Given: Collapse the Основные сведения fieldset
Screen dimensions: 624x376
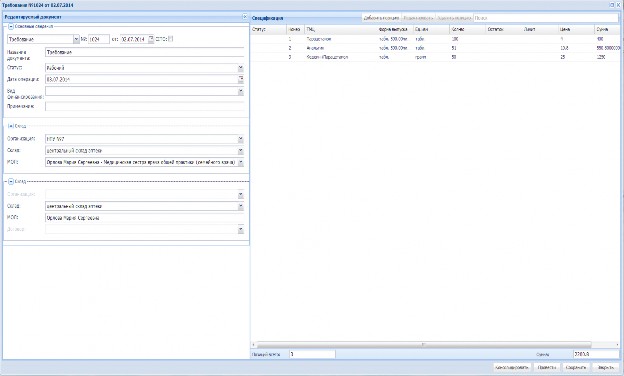Looking at the screenshot, I should pos(11,26).
